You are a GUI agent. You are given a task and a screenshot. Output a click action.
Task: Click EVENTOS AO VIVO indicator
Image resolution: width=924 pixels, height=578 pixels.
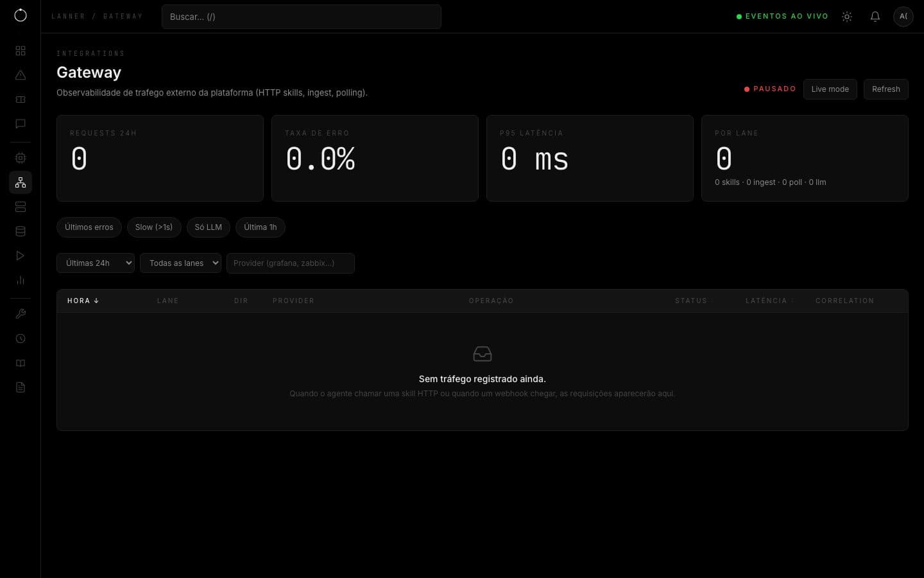782,17
